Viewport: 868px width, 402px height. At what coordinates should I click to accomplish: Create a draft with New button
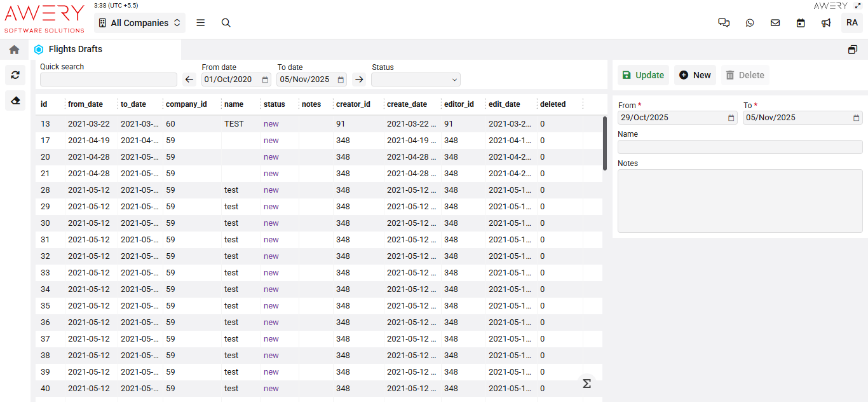point(695,75)
